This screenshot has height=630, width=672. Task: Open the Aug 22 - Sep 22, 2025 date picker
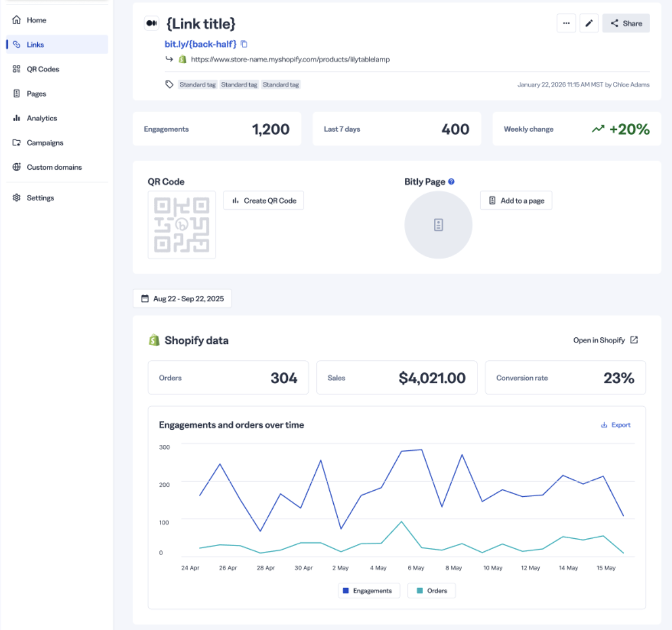click(x=182, y=299)
